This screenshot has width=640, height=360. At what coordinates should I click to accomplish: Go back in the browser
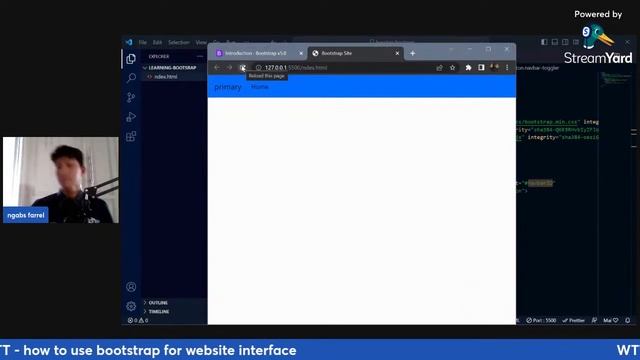(217, 68)
